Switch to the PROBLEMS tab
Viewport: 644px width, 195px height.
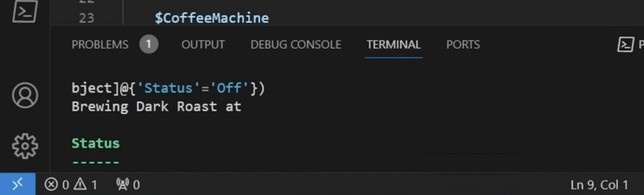click(100, 44)
